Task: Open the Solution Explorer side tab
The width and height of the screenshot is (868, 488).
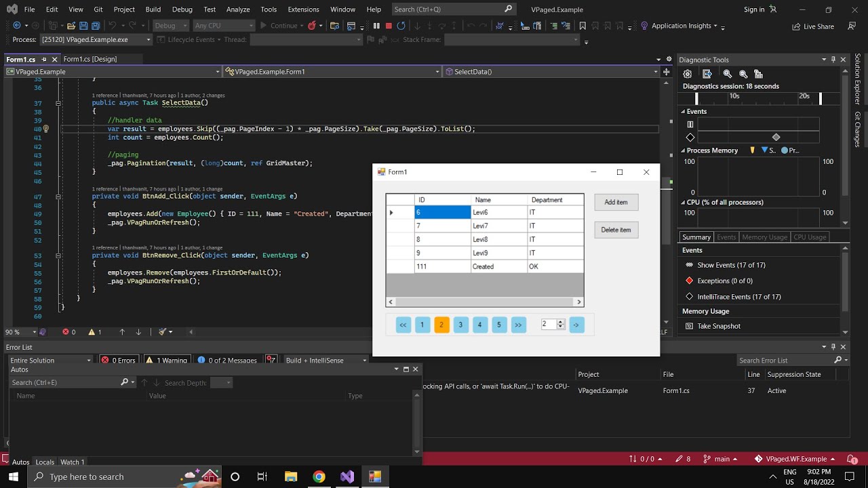Action: 858,79
